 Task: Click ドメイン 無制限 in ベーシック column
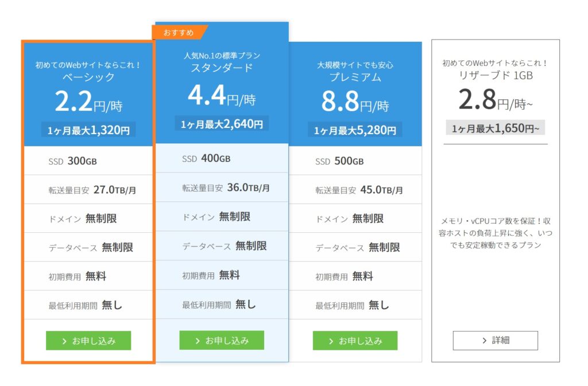pos(88,219)
